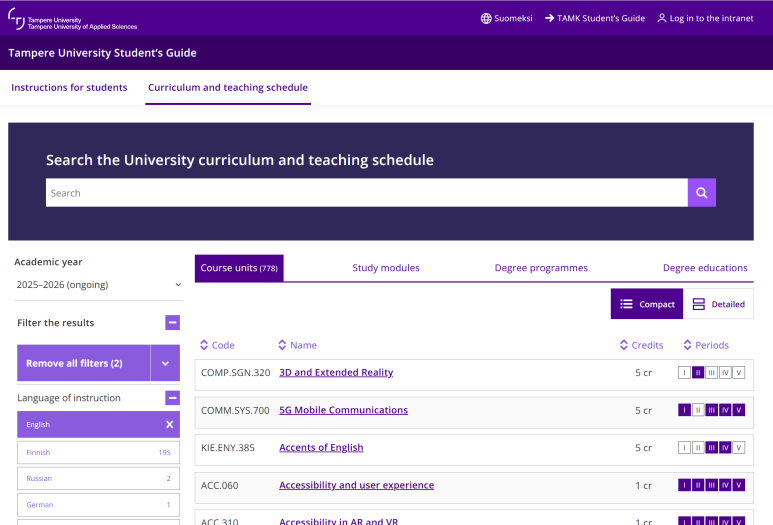Image resolution: width=773 pixels, height=525 pixels.
Task: Open 5G Mobile Communications course
Action: tap(344, 410)
